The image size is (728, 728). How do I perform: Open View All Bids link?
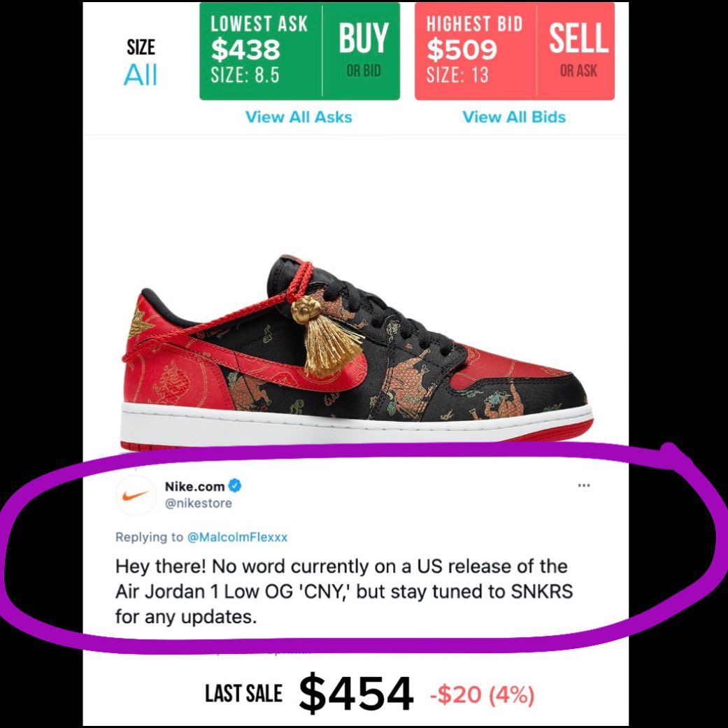coord(514,117)
